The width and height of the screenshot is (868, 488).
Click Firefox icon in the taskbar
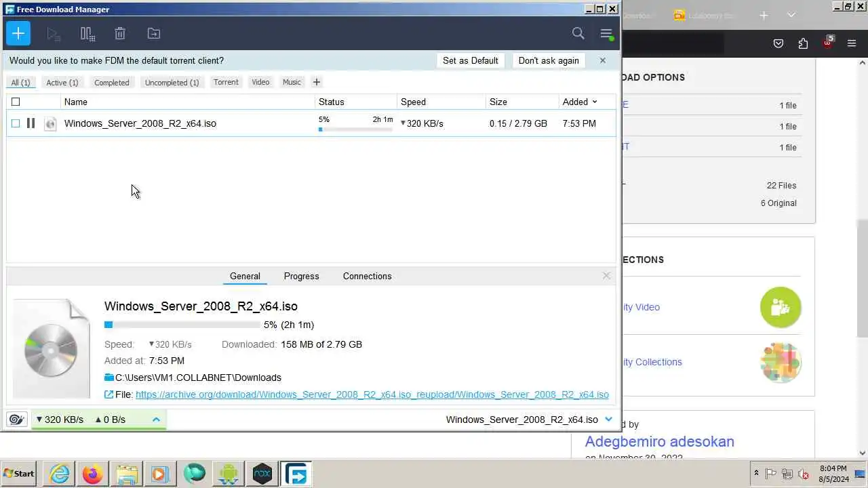coord(93,474)
